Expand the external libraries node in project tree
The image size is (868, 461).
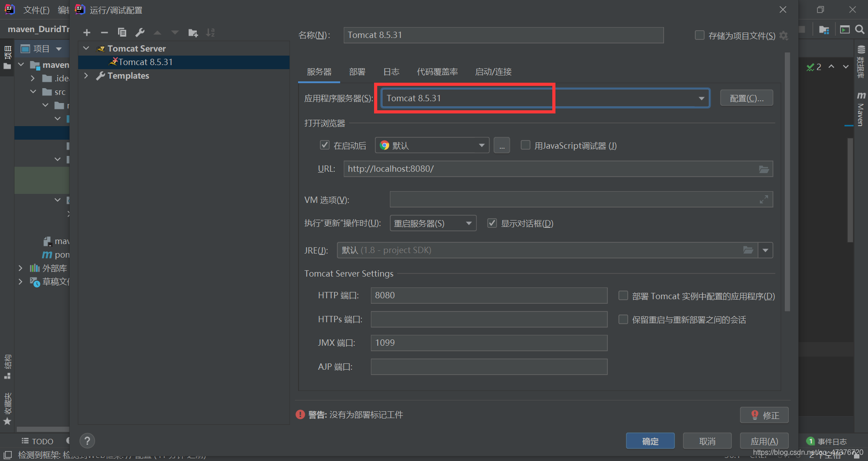point(20,268)
